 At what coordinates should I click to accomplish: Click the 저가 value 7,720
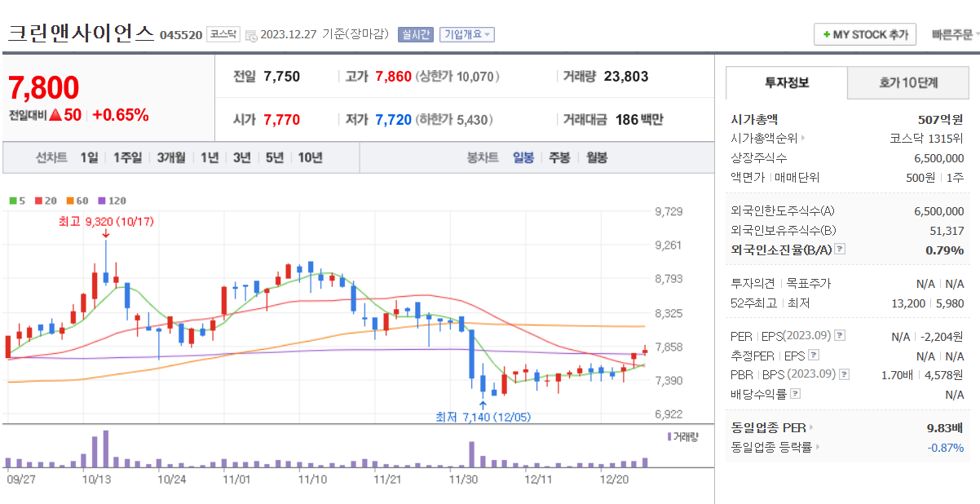pyautogui.click(x=393, y=120)
